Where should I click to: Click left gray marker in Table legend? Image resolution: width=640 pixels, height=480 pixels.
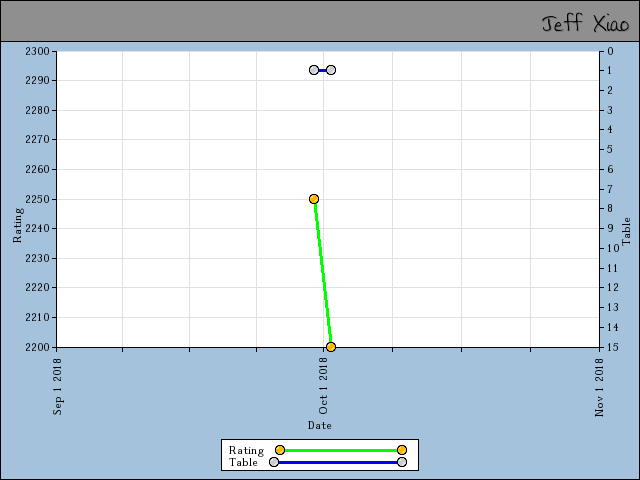(274, 462)
